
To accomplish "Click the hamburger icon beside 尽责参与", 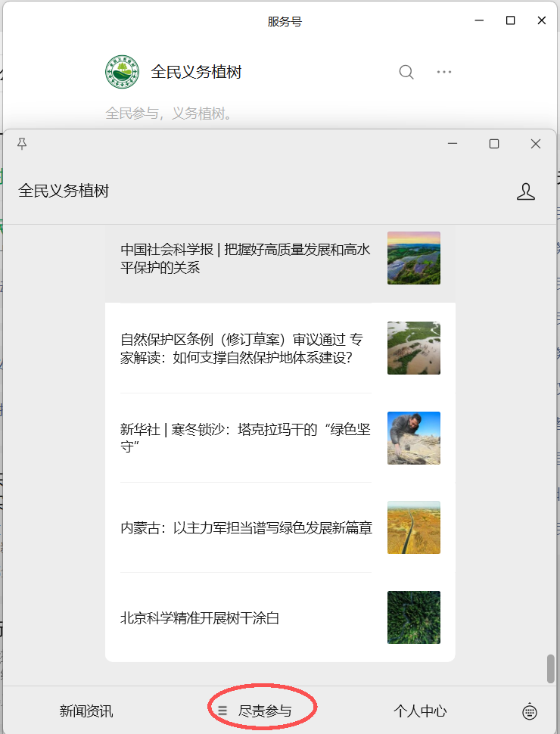I will [x=222, y=711].
